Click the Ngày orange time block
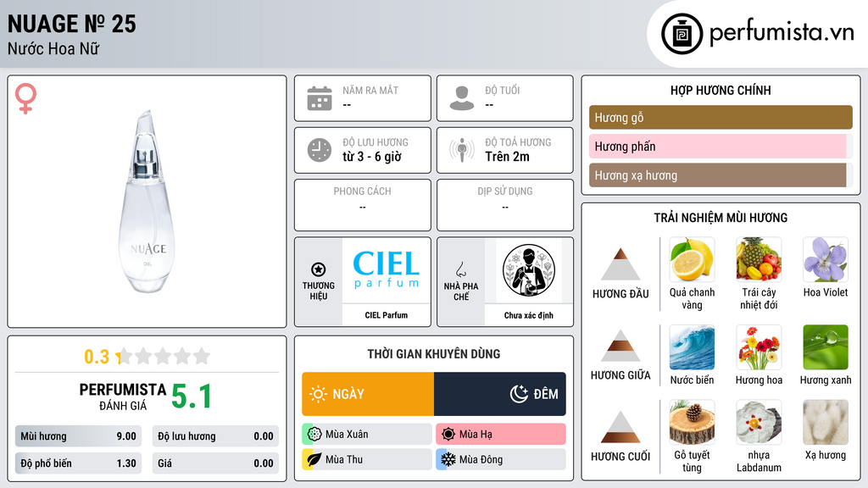The height and width of the screenshot is (488, 868). click(368, 394)
